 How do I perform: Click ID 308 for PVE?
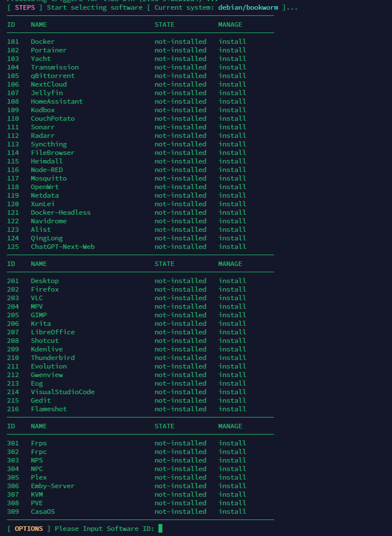(13, 503)
